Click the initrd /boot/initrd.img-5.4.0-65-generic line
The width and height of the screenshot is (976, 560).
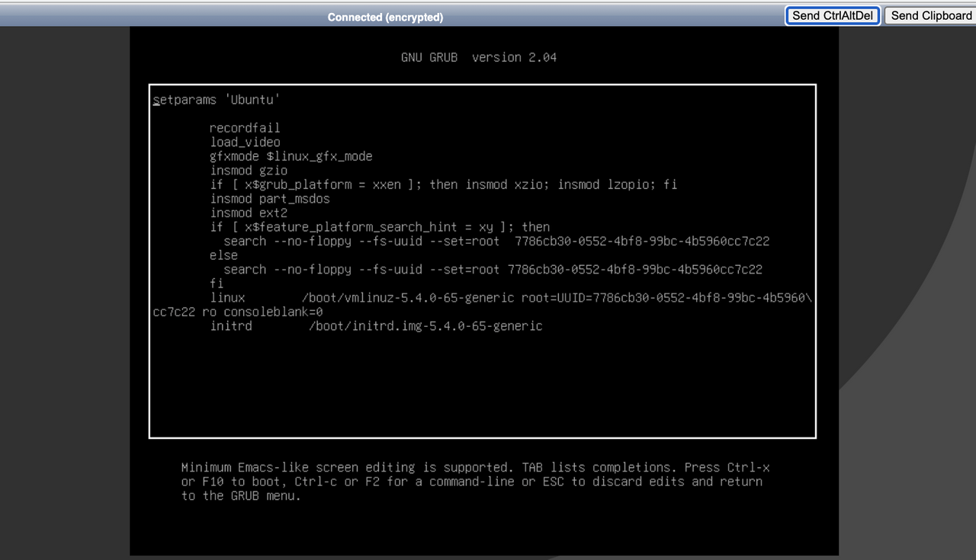(x=376, y=326)
